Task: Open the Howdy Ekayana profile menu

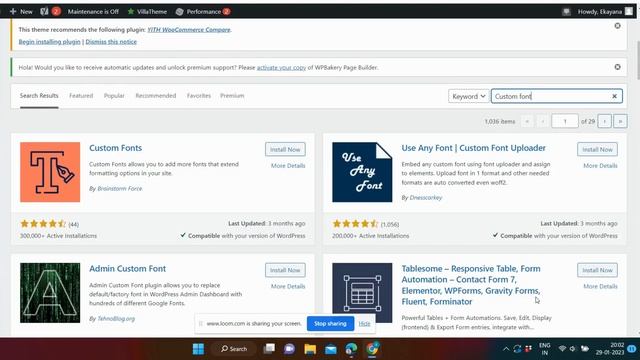Action: tap(605, 11)
